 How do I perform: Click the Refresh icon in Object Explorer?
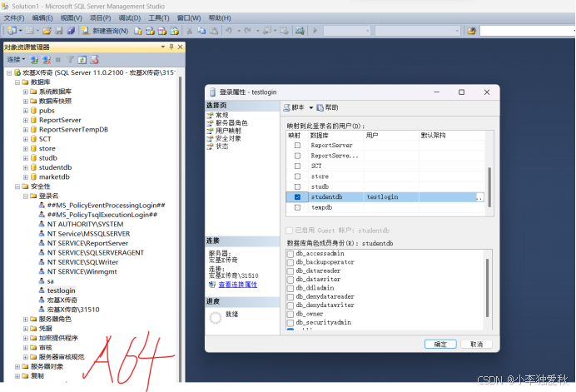(82, 60)
